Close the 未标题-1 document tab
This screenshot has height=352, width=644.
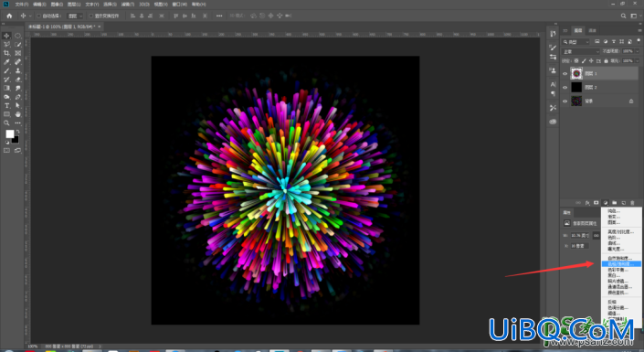pos(100,27)
